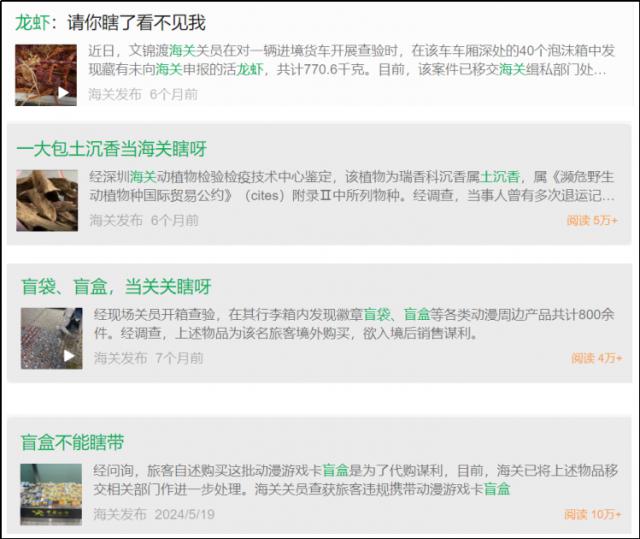The width and height of the screenshot is (640, 539).
Task: Click the 阅读 4万+ read count
Action: pyautogui.click(x=597, y=358)
